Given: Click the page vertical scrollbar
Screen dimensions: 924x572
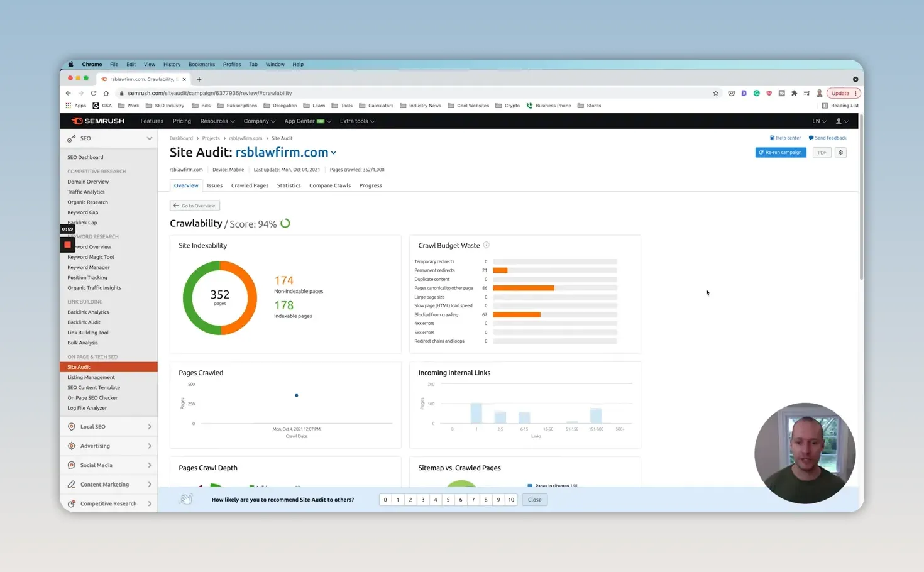Looking at the screenshot, I should pos(861,198).
